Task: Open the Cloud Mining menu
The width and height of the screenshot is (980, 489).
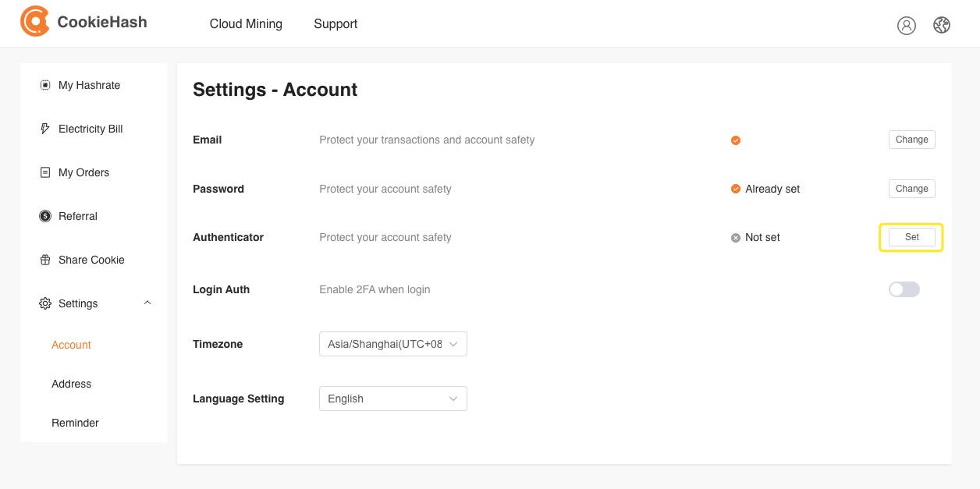Action: 246,23
